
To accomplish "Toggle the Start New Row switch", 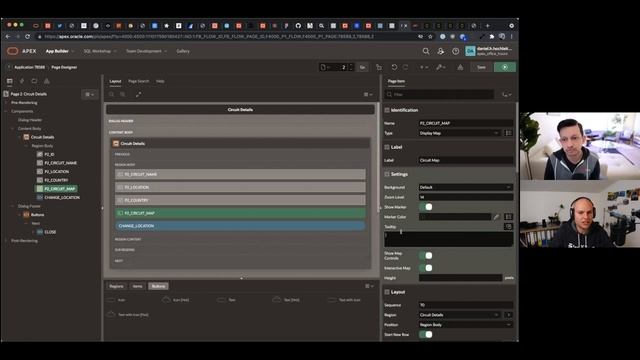I will (x=426, y=335).
